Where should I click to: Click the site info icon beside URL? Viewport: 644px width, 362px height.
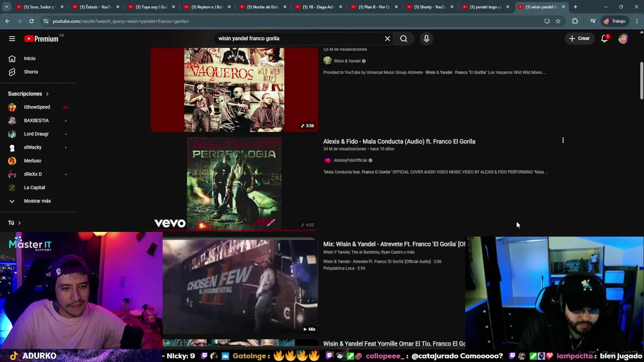[x=46, y=21]
